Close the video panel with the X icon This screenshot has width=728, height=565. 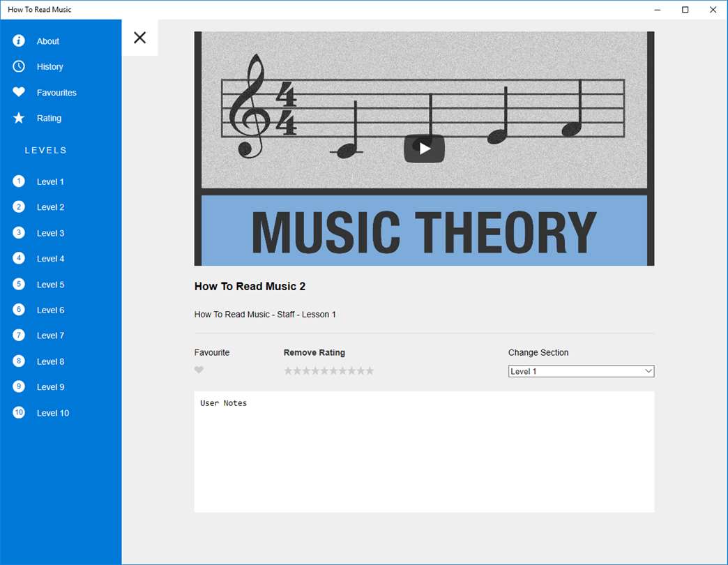click(139, 38)
